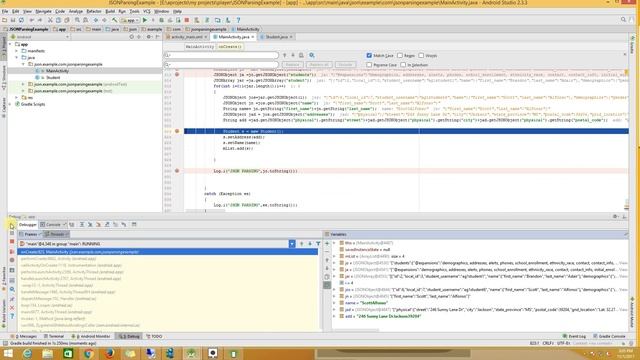This screenshot has width=640, height=360.
Task: Enable the Regex checkbox
Action: click(400, 56)
